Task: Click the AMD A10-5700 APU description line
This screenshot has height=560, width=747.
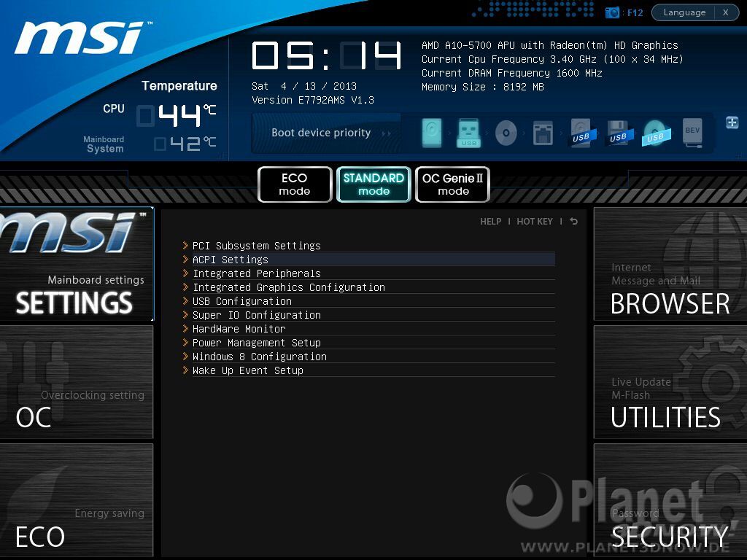Action: 550,45
